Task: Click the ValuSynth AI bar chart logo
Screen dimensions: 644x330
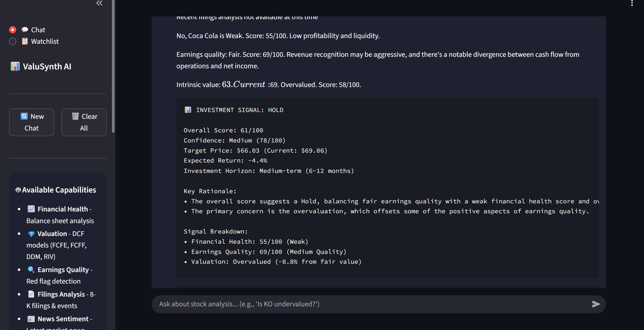Action: click(x=15, y=66)
